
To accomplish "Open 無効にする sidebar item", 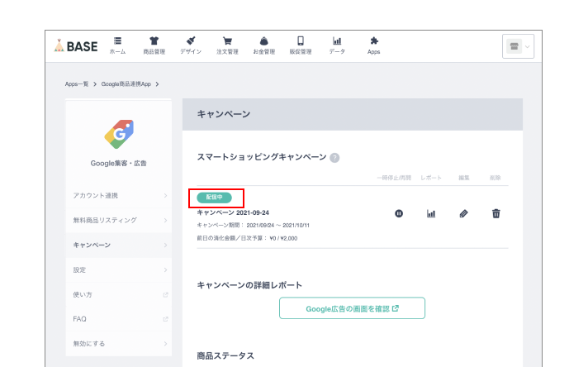I will [x=118, y=344].
